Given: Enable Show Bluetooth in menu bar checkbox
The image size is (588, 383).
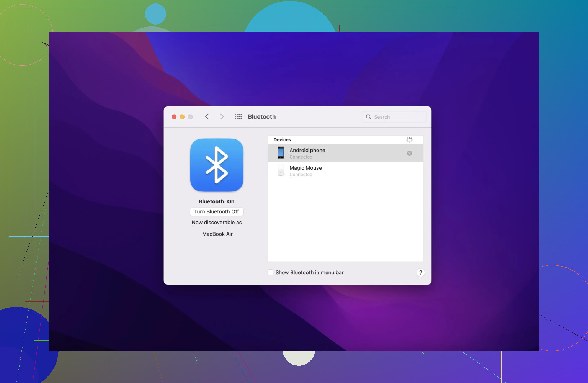Looking at the screenshot, I should pyautogui.click(x=271, y=272).
